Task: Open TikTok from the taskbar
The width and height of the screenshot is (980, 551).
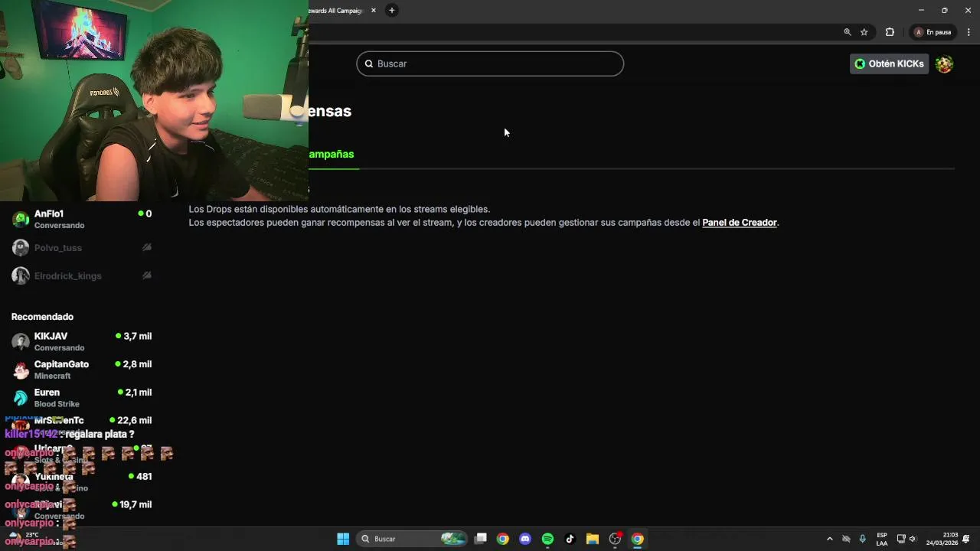Action: [570, 539]
